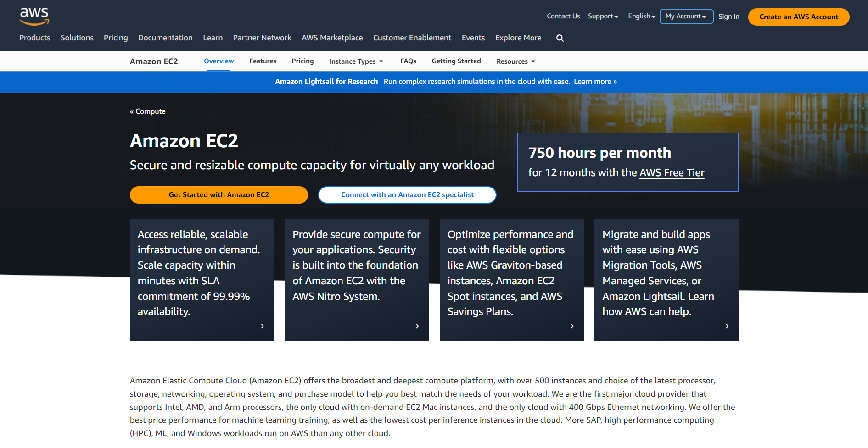Click arrow on the SLA availability card
Image resolution: width=868 pixels, height=448 pixels.
[x=263, y=326]
